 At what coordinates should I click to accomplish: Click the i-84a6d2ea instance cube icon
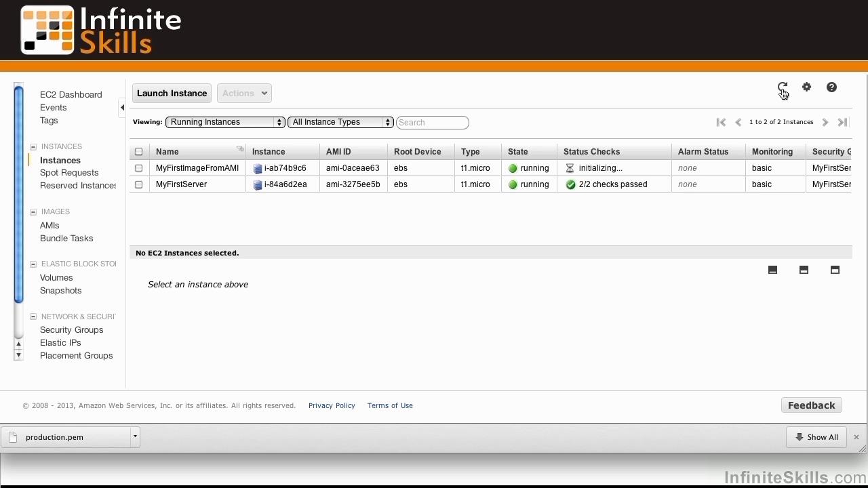click(258, 184)
